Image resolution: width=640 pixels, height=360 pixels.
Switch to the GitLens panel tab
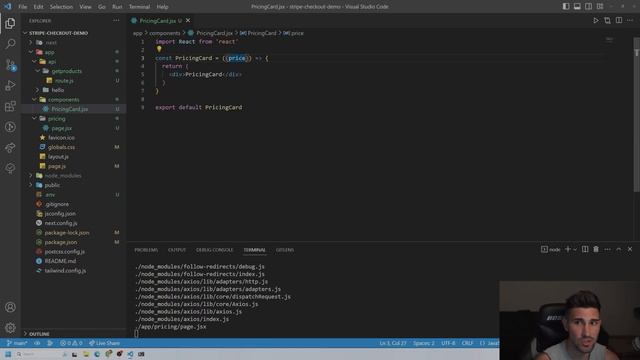pos(285,250)
